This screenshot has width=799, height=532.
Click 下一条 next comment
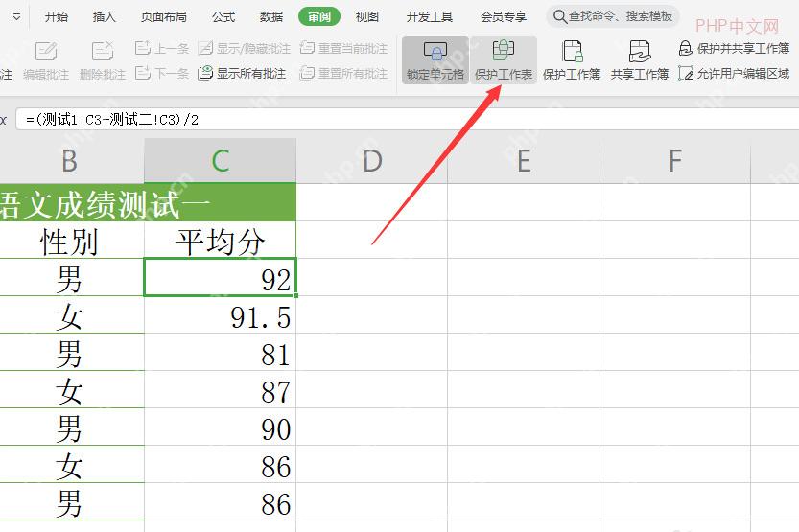162,73
